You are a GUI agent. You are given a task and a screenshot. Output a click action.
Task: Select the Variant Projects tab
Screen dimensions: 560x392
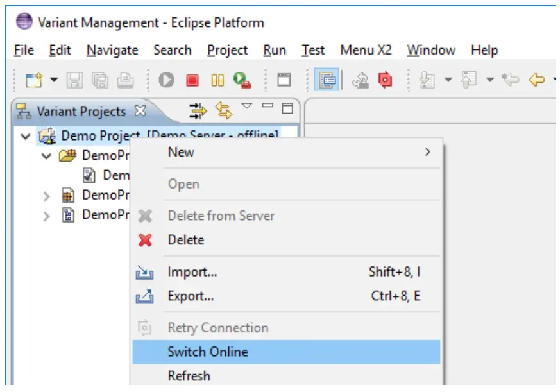[81, 112]
